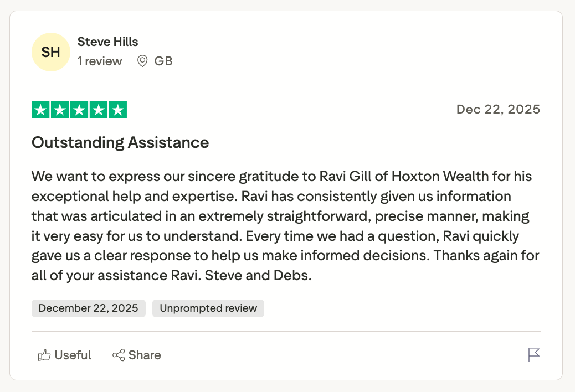Click the Dec 22, 2025 review date
Screen dimensions: 575x392
pyautogui.click(x=498, y=109)
